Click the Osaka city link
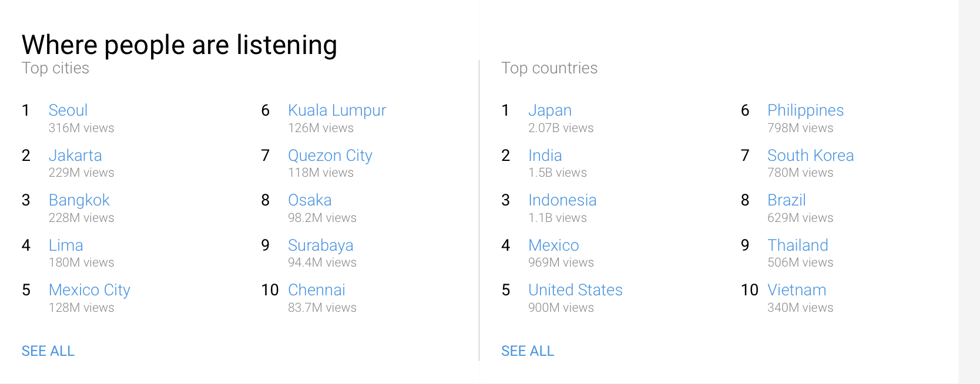 [310, 200]
